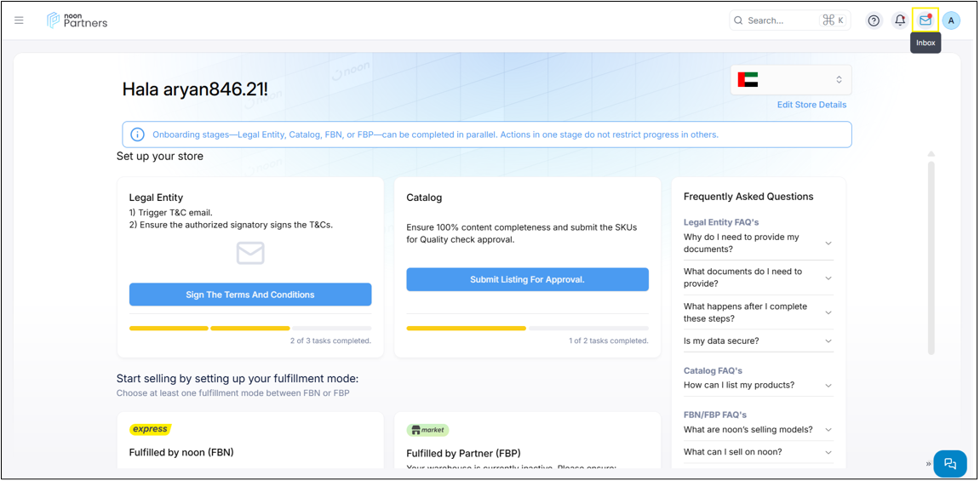
Task: Click Sign The Terms And Conditions button
Action: pyautogui.click(x=250, y=295)
